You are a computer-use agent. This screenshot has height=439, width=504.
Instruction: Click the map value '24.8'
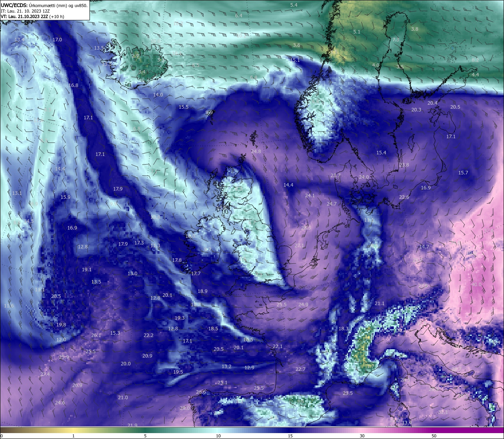[256, 152]
